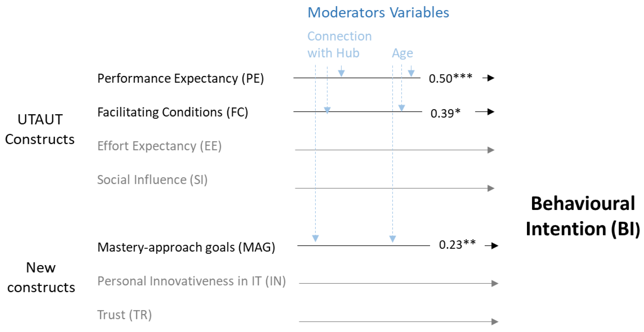Select Effort Expectancy (EE) label
The image size is (644, 332).
click(159, 146)
